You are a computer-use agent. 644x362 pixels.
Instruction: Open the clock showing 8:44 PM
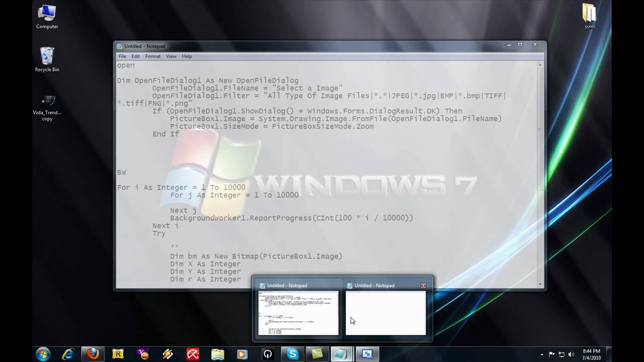tap(591, 354)
